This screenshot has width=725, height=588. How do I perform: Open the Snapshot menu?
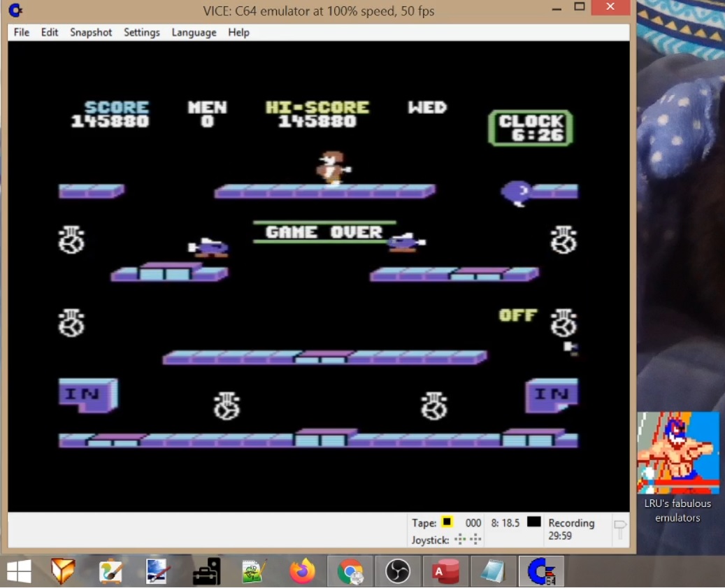[91, 32]
